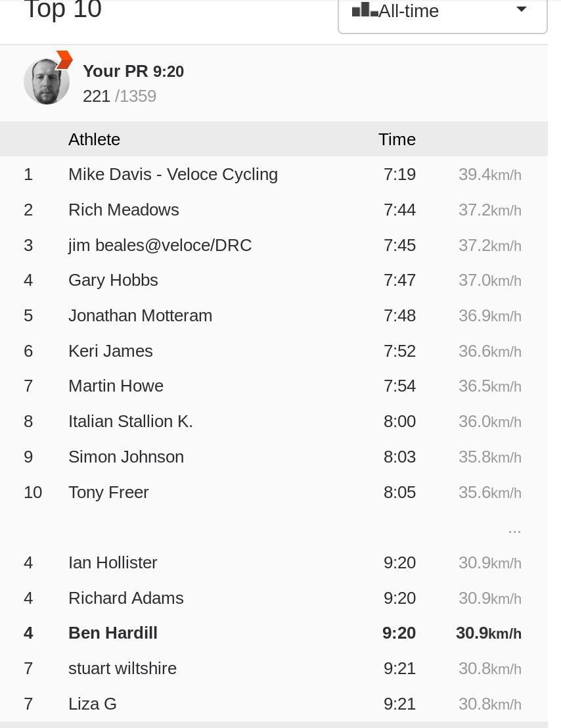This screenshot has width=561, height=728.
Task: Open Keri James's 7:52 effort time
Action: click(x=399, y=351)
